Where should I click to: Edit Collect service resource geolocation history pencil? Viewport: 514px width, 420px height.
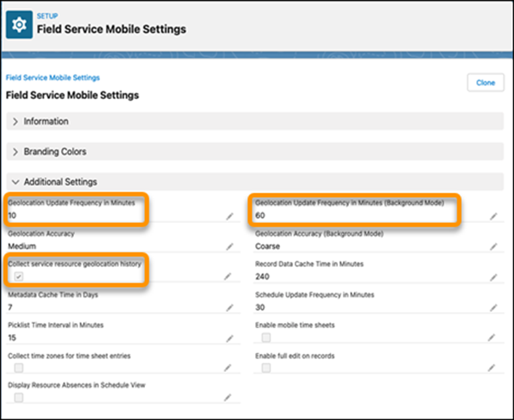[228, 276]
